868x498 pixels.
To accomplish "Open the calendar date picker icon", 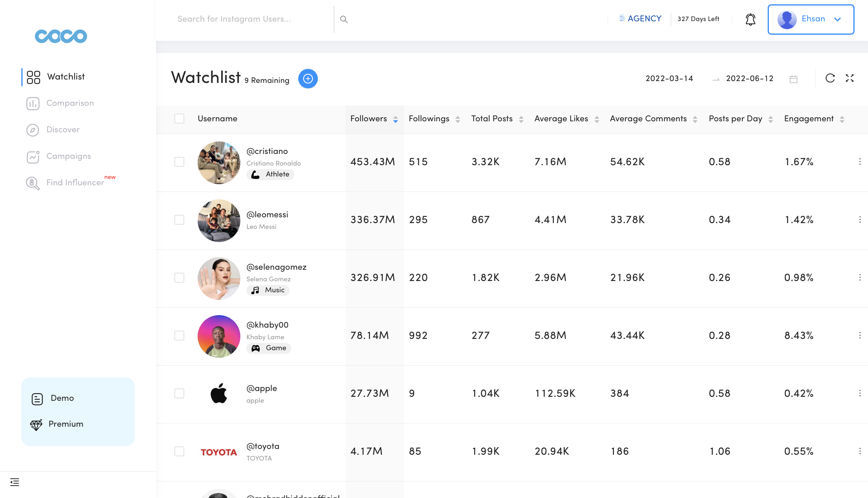I will point(793,79).
